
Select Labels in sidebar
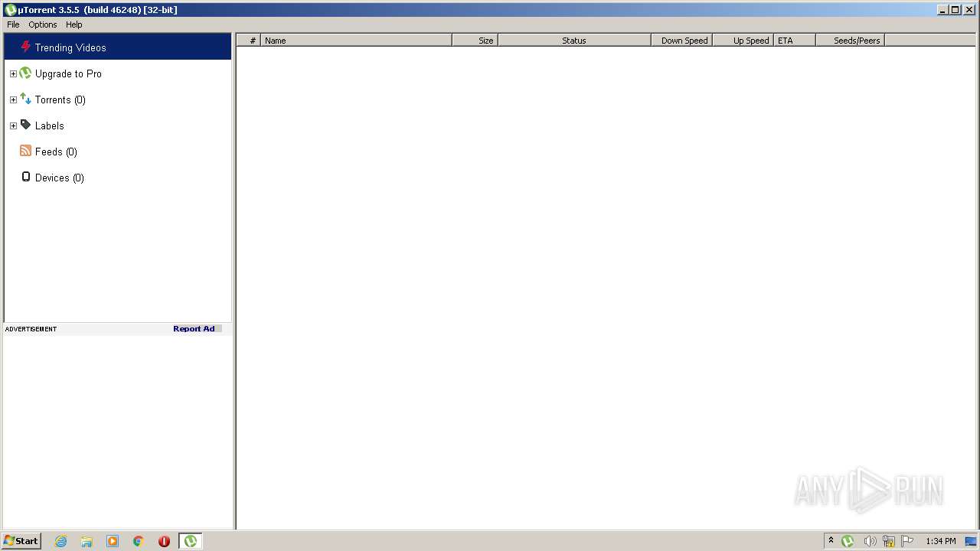50,126
